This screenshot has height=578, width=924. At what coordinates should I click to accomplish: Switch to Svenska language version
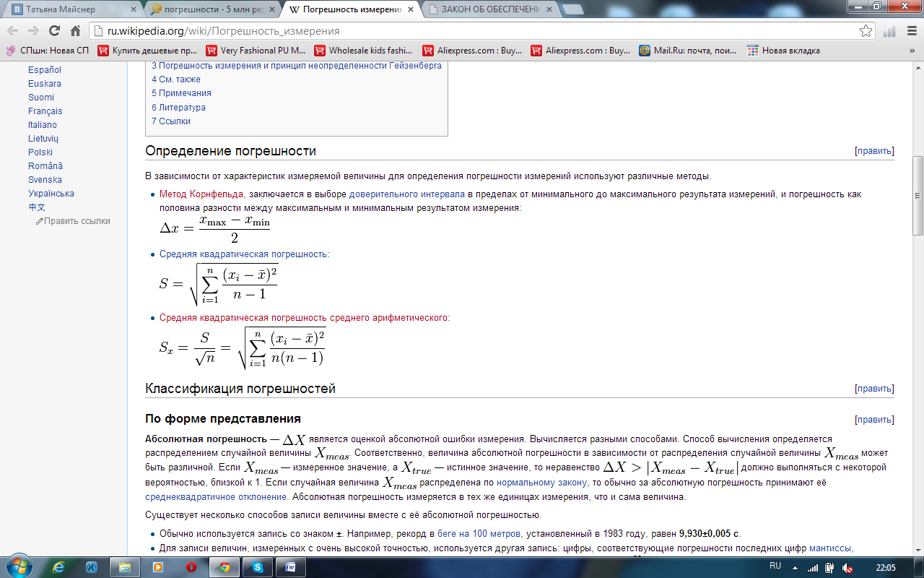click(x=45, y=180)
